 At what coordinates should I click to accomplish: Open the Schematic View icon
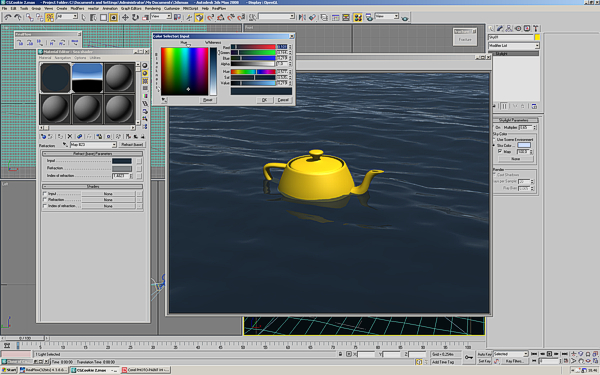coord(346,17)
